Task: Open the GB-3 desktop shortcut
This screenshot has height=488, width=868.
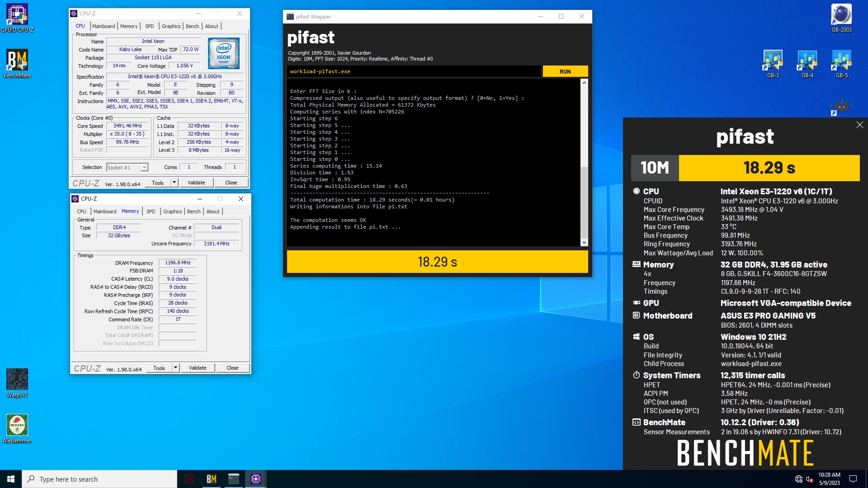Action: pos(773,64)
